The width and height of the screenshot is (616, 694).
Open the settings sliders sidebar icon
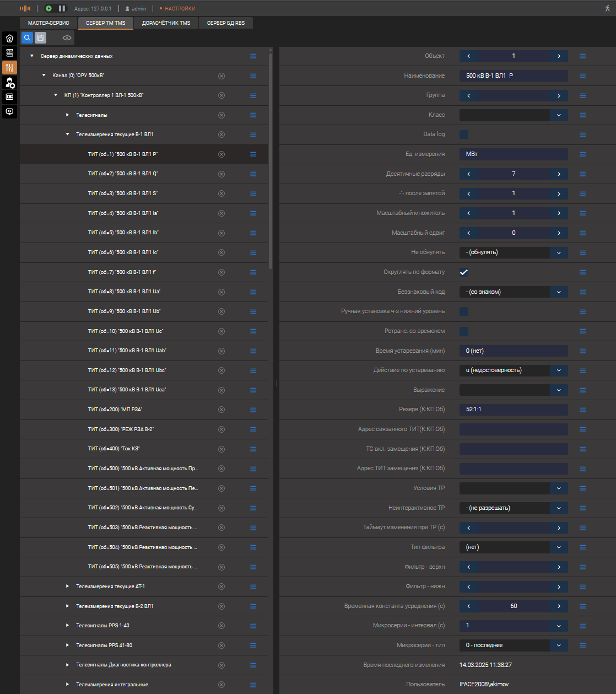[10, 68]
